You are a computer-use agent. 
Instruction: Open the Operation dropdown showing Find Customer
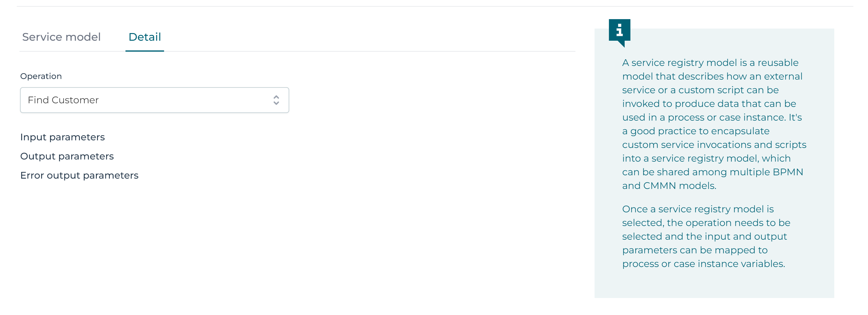pos(154,100)
